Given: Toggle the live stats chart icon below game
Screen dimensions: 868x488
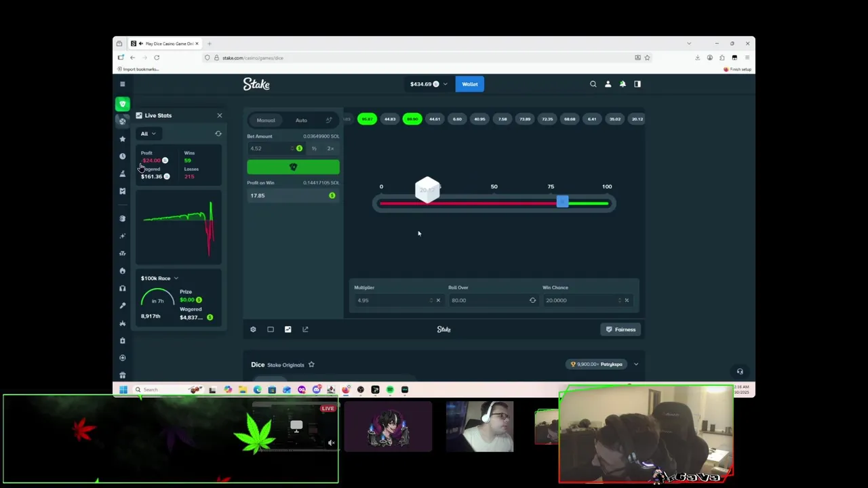Looking at the screenshot, I should point(288,329).
